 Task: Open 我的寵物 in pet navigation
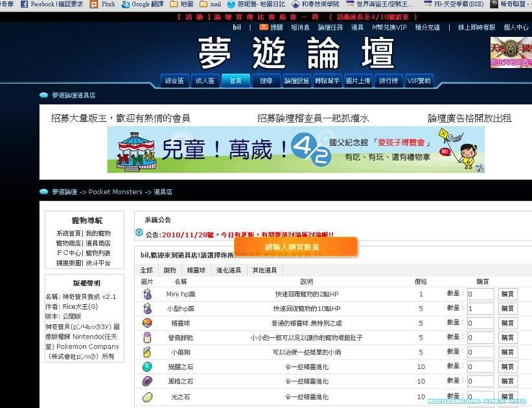(98, 233)
